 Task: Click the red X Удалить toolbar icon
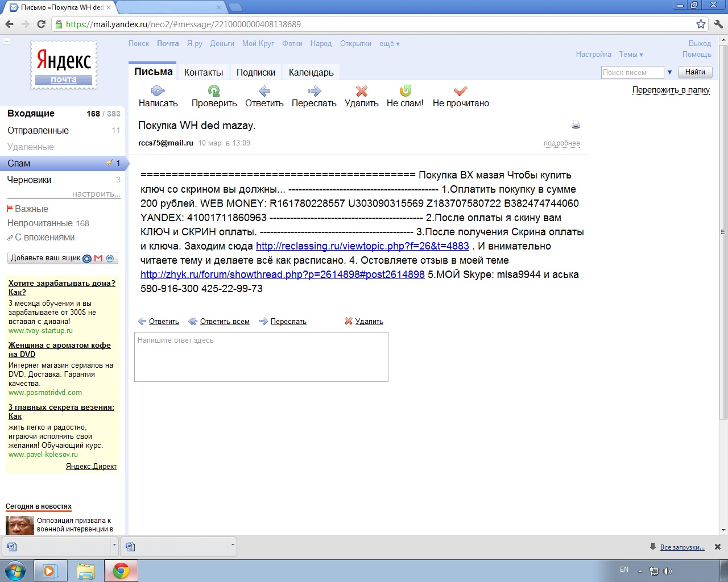click(361, 91)
